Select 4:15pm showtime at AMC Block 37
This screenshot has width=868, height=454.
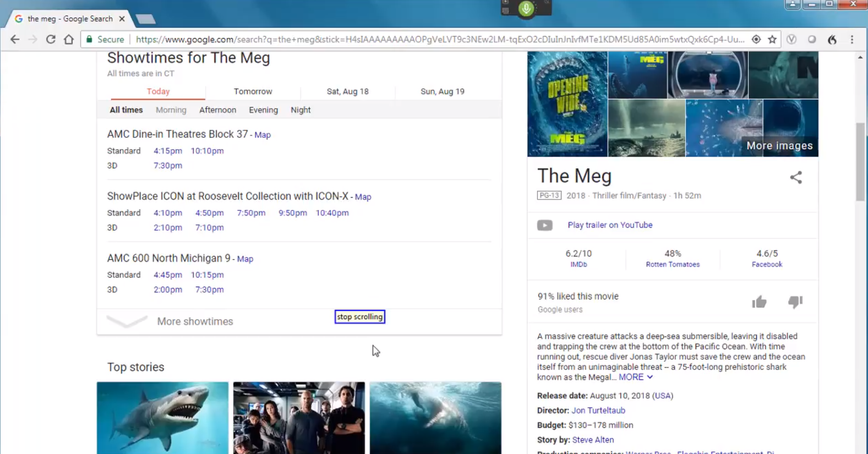point(167,151)
